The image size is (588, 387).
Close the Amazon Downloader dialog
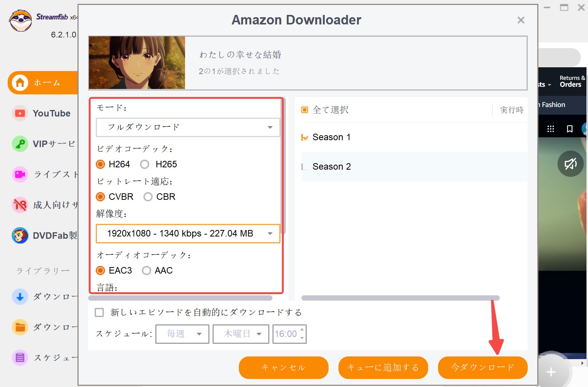coord(521,20)
